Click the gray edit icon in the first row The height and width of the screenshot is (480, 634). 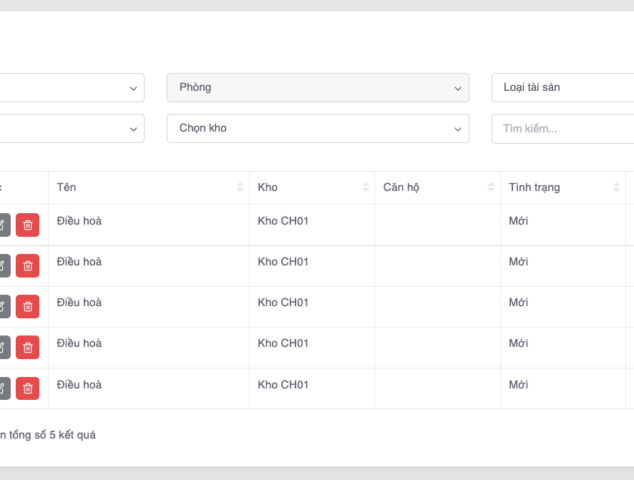[x=3, y=225]
